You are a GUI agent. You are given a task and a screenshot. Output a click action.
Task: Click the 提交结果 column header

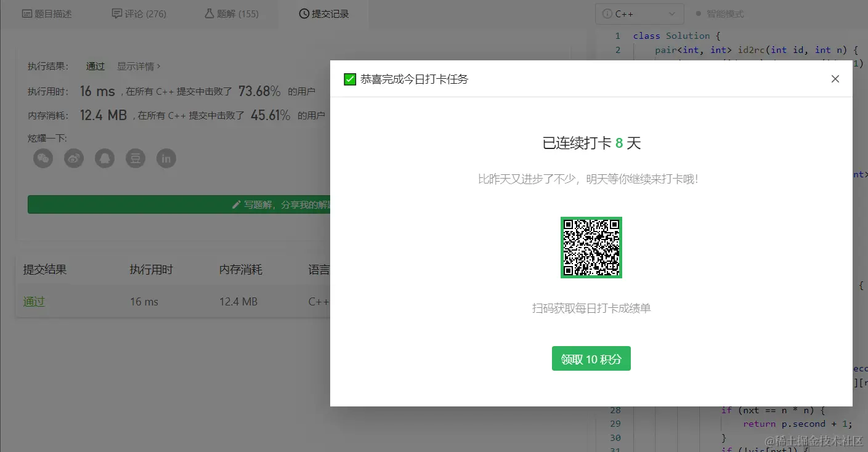[45, 270]
